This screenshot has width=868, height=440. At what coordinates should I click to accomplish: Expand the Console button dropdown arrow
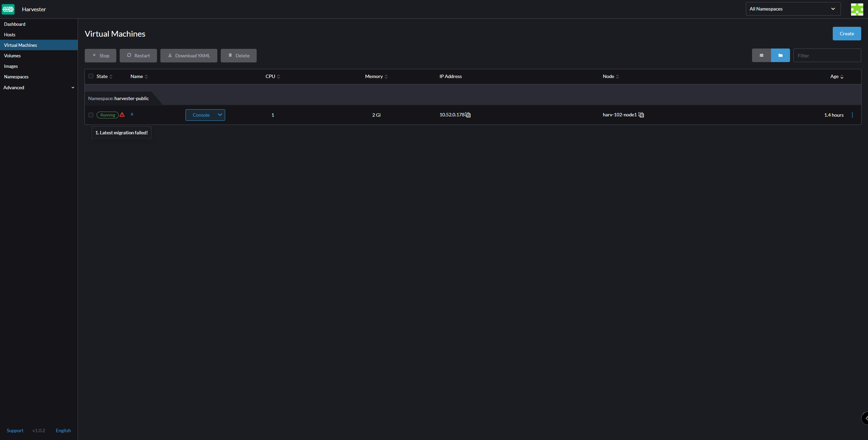(220, 115)
